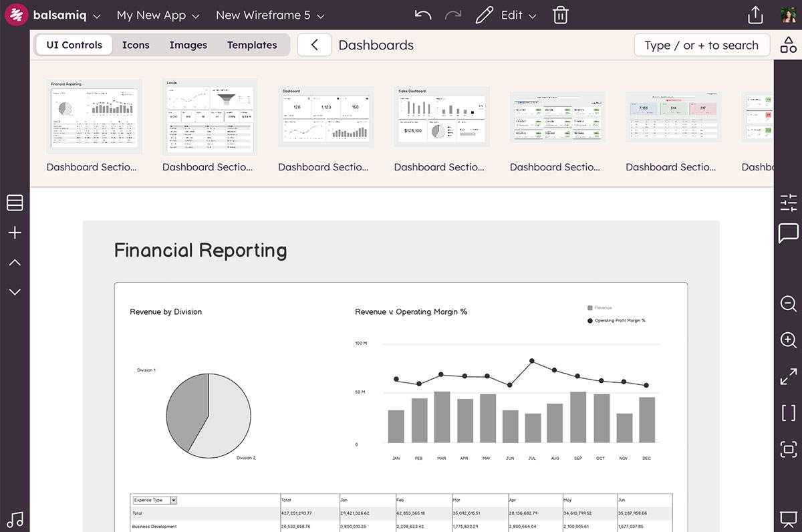Screen dimensions: 802x532
Task: Expand the New Wireframe 5 dropdown
Action: click(x=270, y=13)
